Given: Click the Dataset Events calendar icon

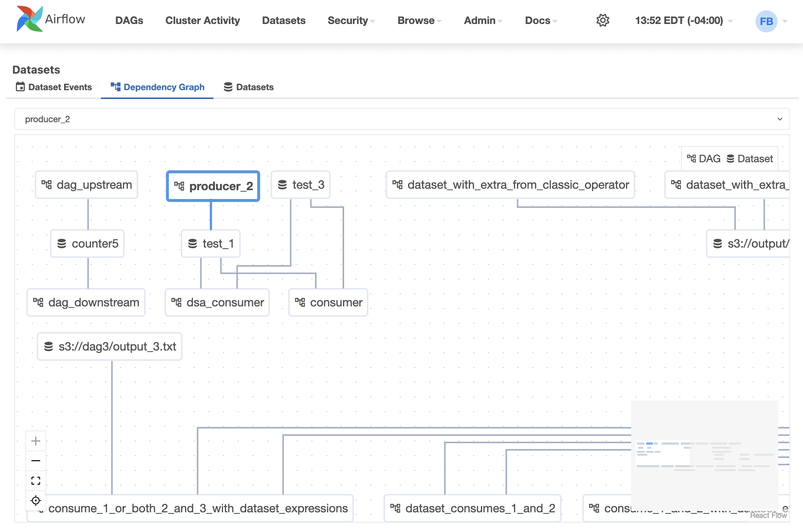Looking at the screenshot, I should tap(20, 87).
